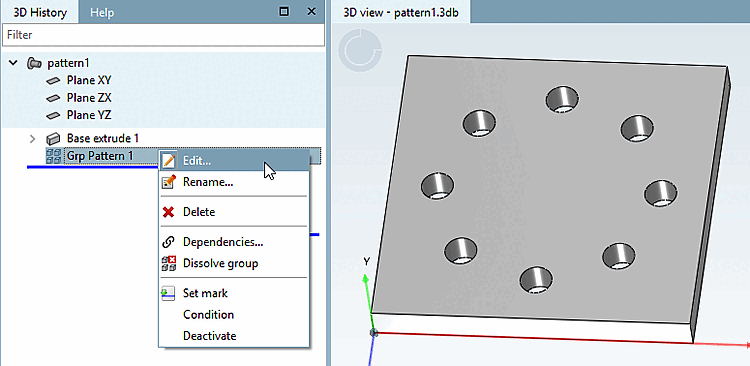Click the pattern1 part icon in tree
Viewport: 750px width, 366px height.
tap(34, 63)
